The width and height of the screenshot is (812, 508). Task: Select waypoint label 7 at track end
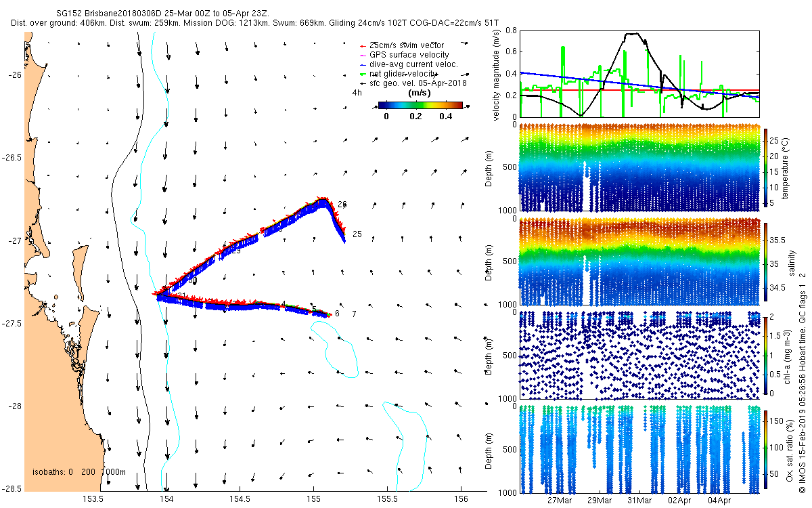coord(353,314)
